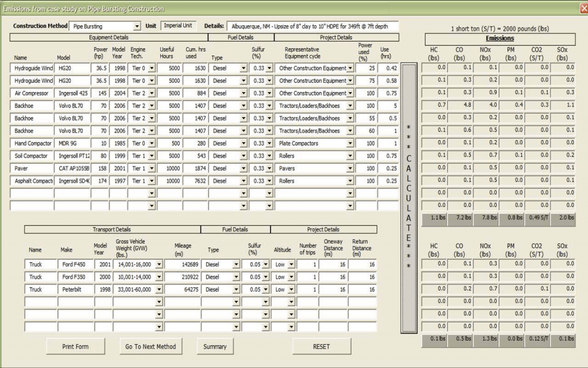This screenshot has width=588, height=368.
Task: Click the Hand Compactor name cell
Action: pos(32,144)
